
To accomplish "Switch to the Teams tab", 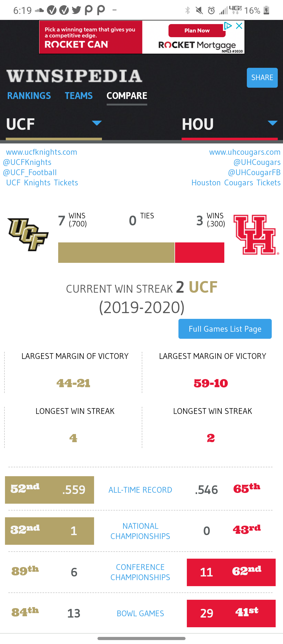I will [x=79, y=96].
